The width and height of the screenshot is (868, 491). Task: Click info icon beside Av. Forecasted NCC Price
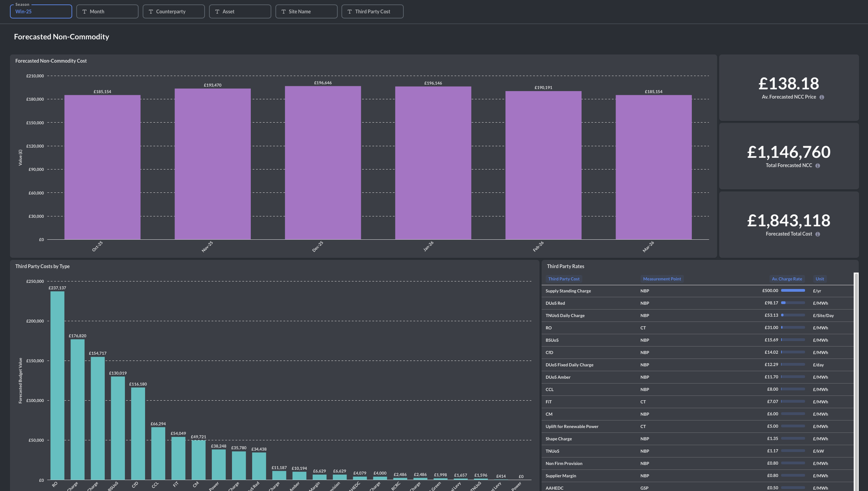pos(821,97)
